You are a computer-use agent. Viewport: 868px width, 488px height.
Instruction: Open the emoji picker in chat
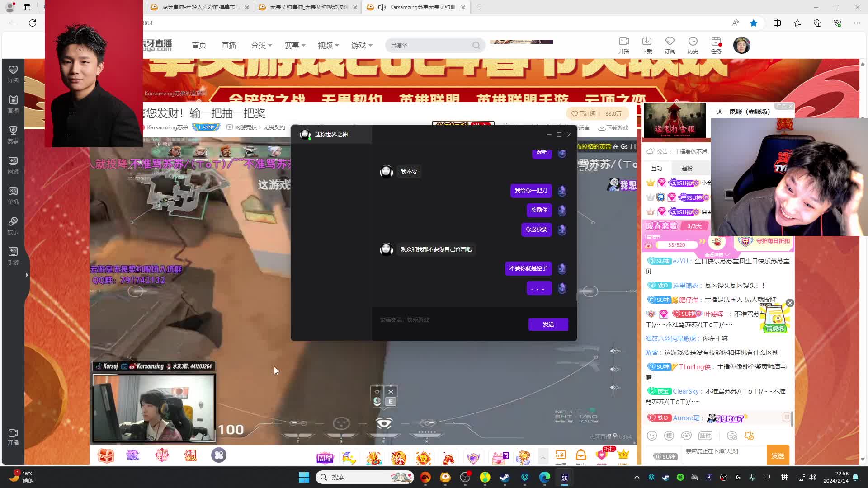651,436
